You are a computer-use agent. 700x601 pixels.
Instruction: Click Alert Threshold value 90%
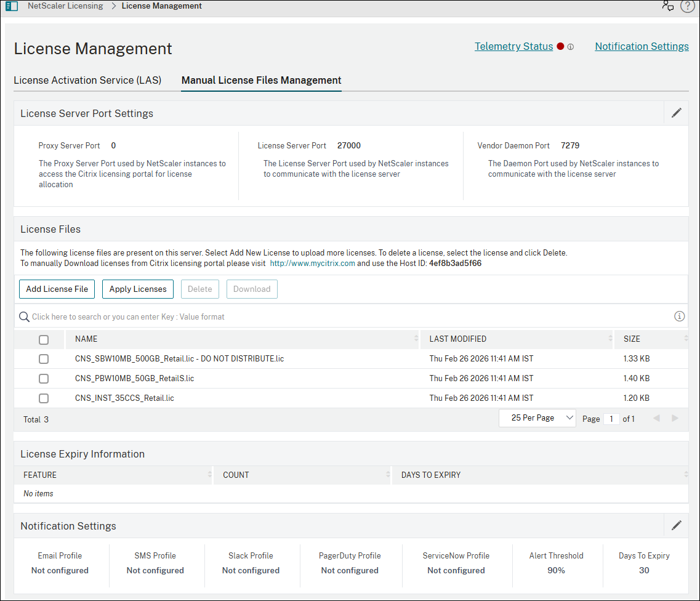[x=557, y=570]
